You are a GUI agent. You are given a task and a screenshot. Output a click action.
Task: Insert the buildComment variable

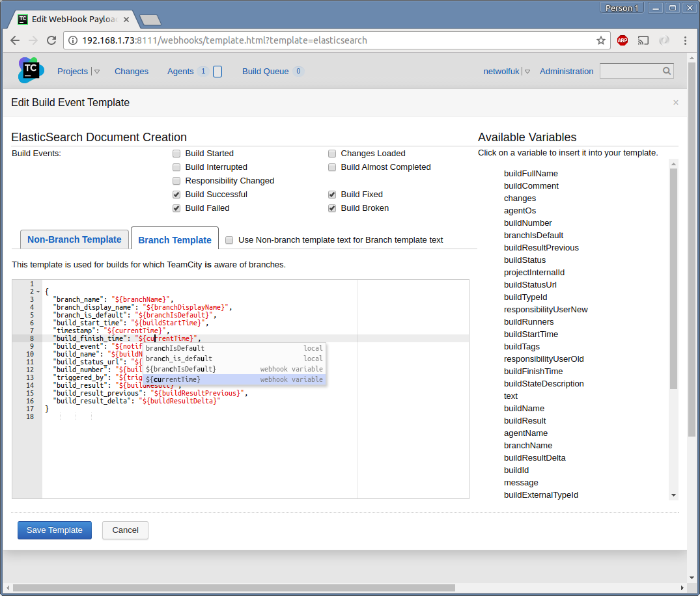(x=531, y=186)
